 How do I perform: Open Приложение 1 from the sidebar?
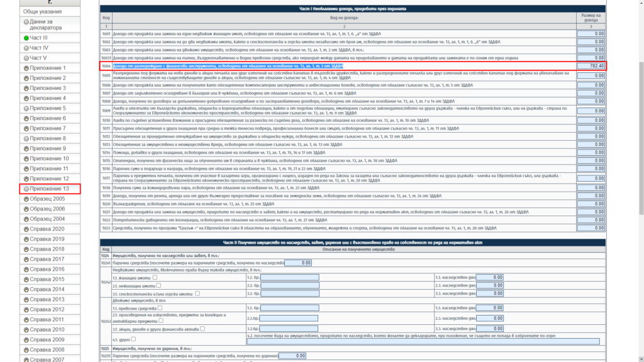[x=48, y=68]
